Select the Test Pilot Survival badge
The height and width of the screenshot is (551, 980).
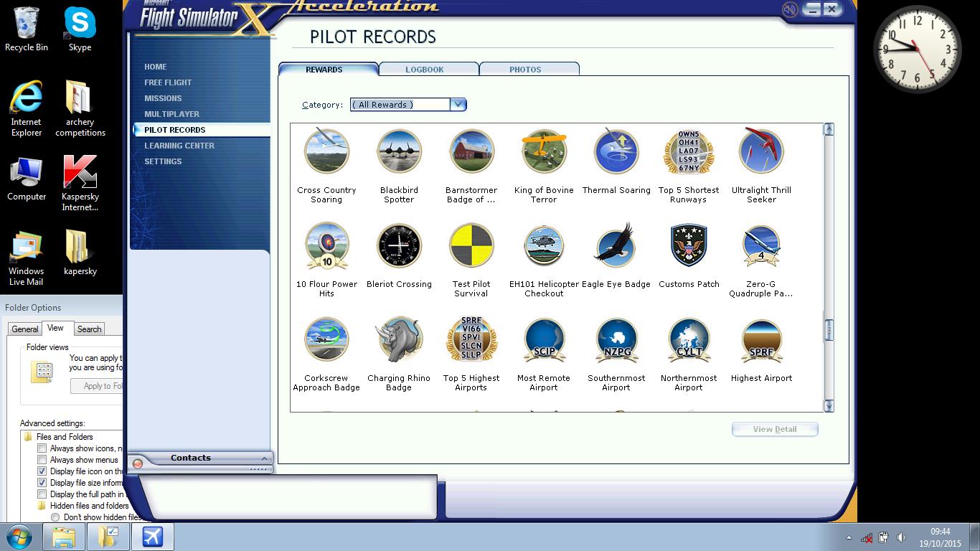(x=471, y=245)
